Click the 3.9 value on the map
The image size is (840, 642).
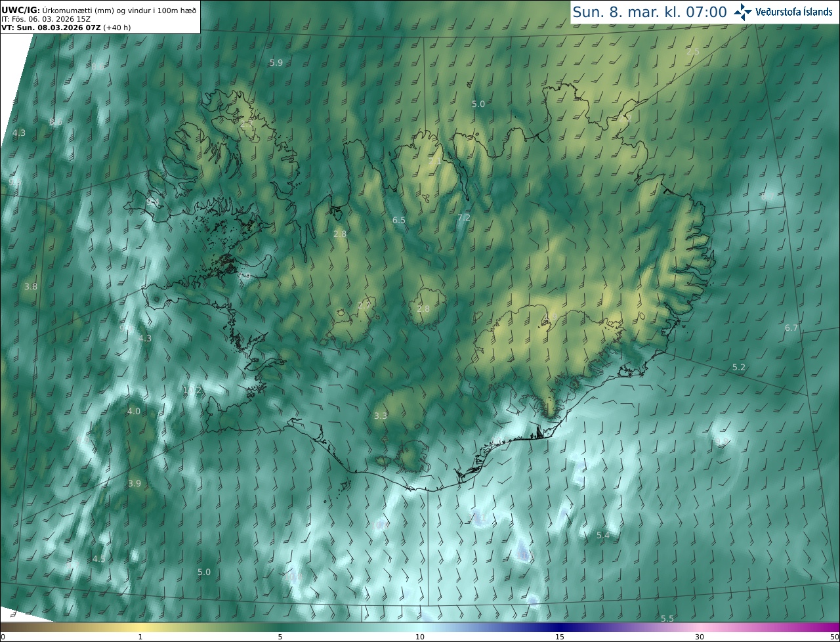click(135, 483)
